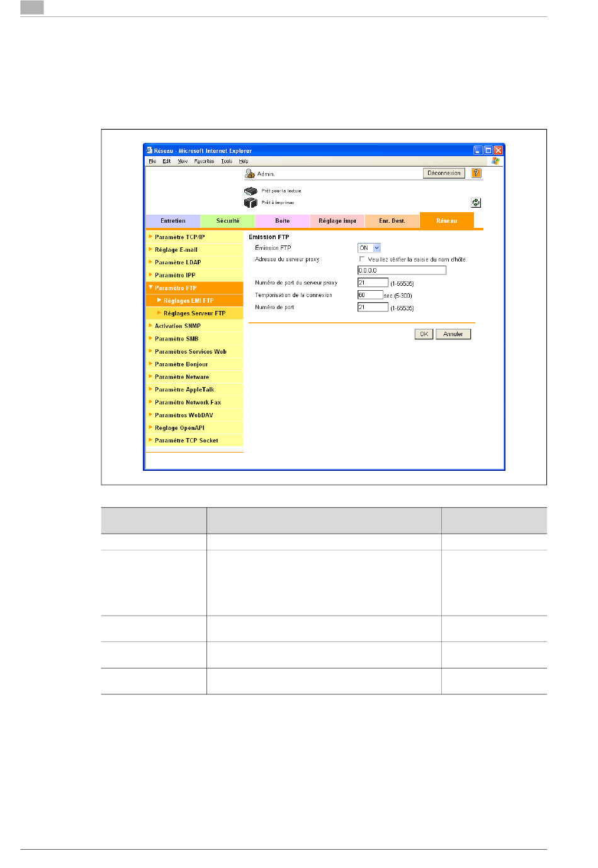This screenshot has height=868, width=598.
Task: Click the refresh icon below the help button
Action: tap(476, 203)
